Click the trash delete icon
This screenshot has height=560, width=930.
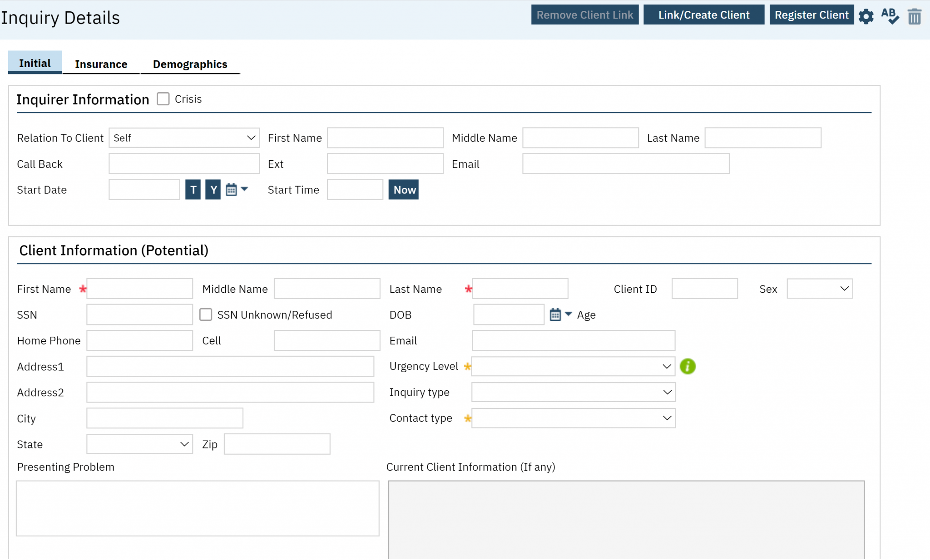pos(914,16)
